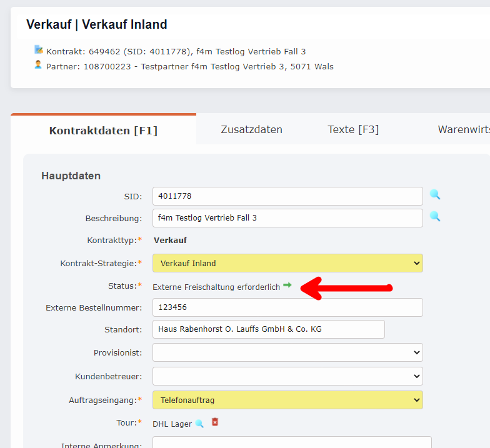Click the Externe Bestellnummer field
This screenshot has width=490, height=448.
coord(287,307)
